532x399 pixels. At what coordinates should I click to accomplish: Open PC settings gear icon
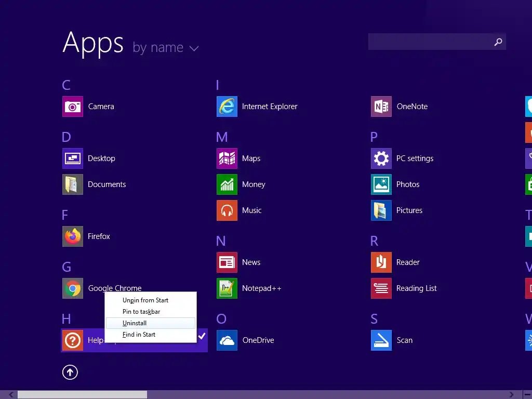(x=381, y=158)
